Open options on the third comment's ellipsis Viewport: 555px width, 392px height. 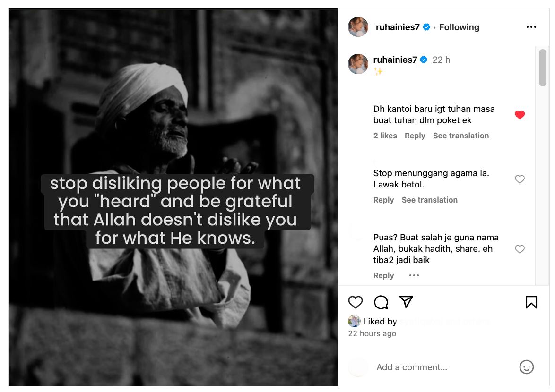point(414,275)
